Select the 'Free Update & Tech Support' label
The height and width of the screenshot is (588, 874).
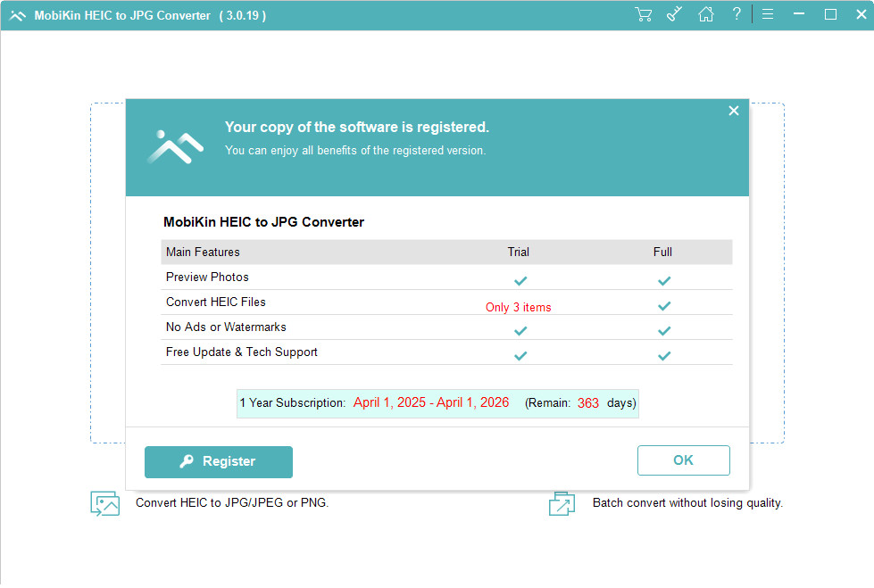click(241, 352)
